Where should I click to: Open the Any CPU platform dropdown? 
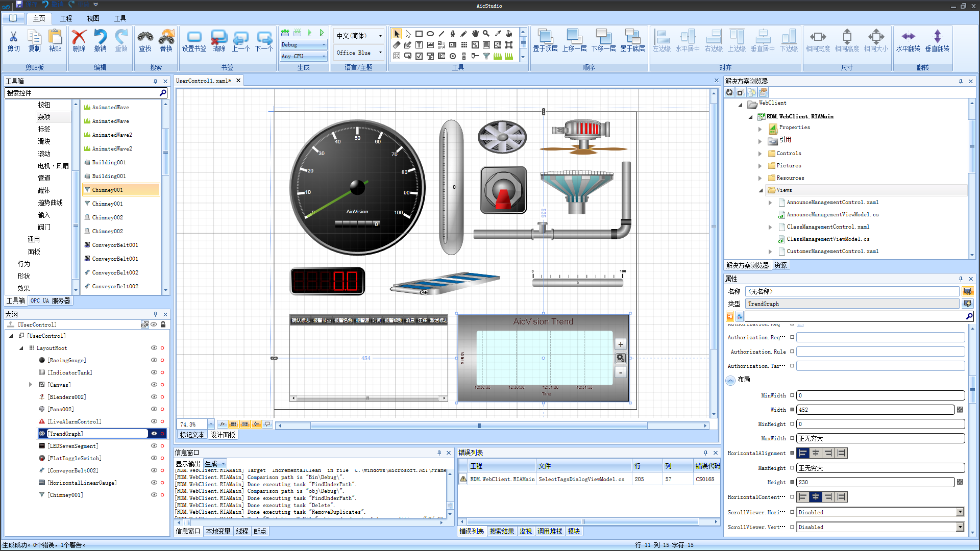(304, 56)
